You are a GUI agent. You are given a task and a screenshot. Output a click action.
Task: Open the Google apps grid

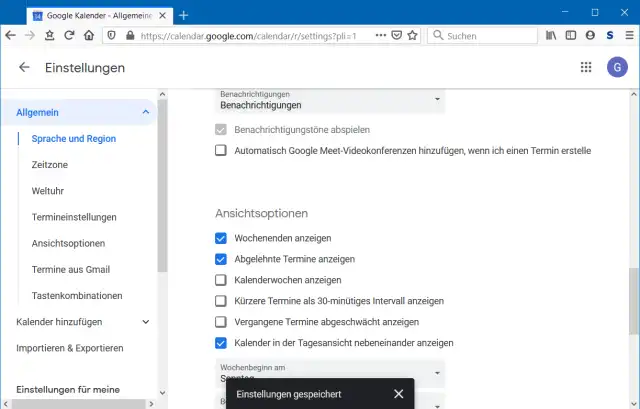click(x=586, y=67)
